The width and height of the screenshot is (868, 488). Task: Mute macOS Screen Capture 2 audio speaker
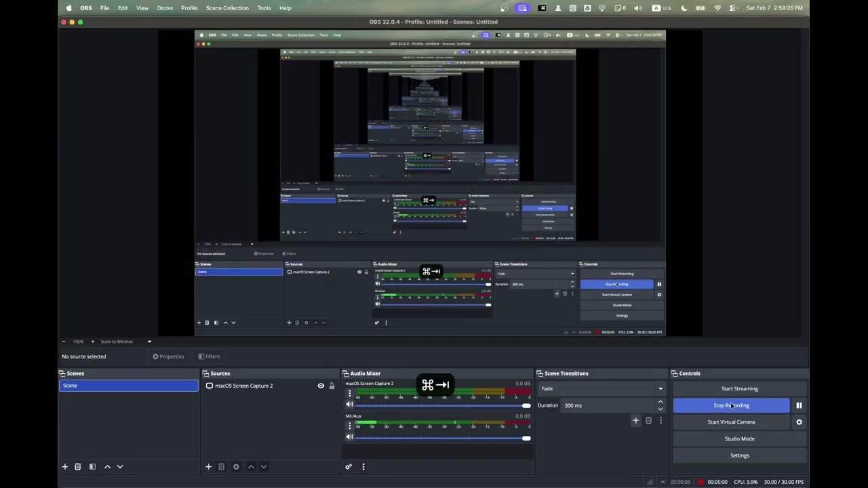click(x=350, y=405)
